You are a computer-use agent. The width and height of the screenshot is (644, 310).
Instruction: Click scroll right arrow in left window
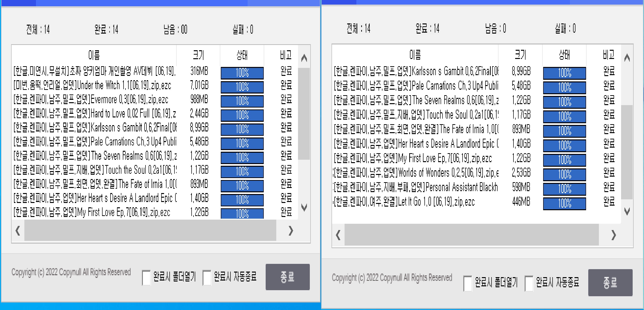click(291, 231)
